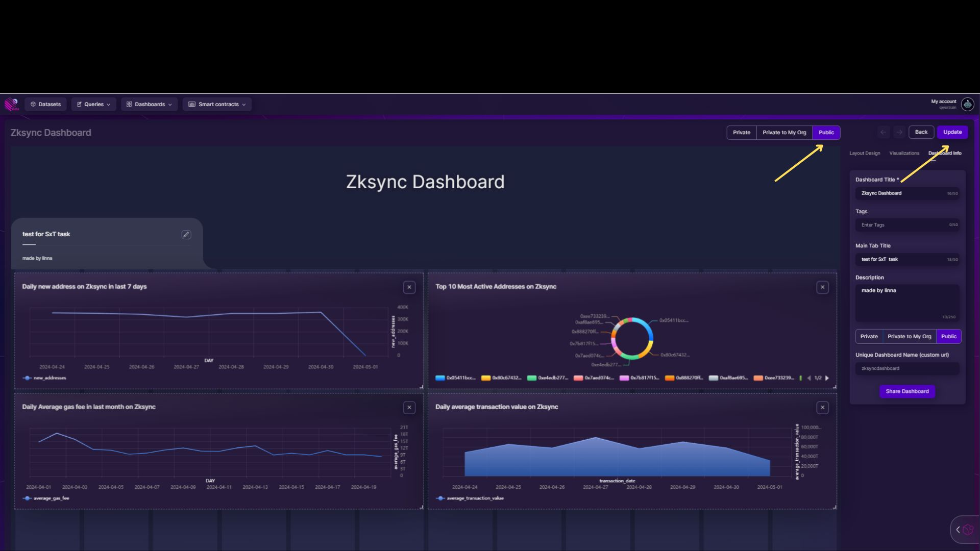980x551 pixels.
Task: Click the Share Dashboard button
Action: [x=907, y=391]
